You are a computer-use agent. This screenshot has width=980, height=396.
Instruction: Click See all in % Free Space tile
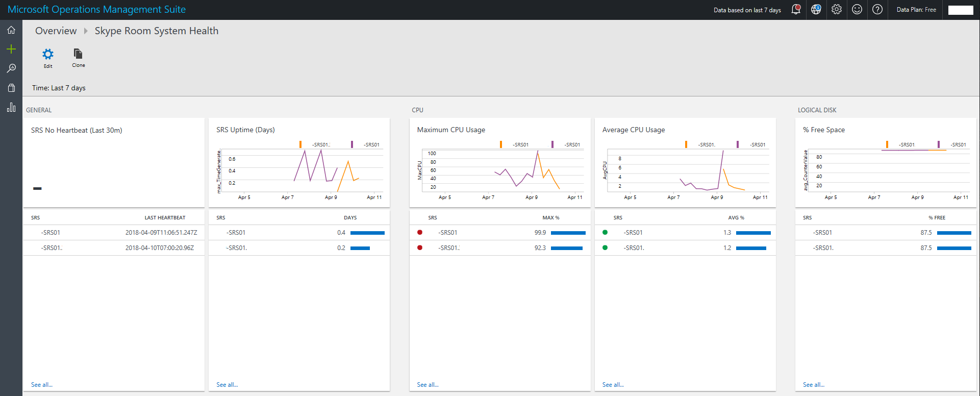814,385
